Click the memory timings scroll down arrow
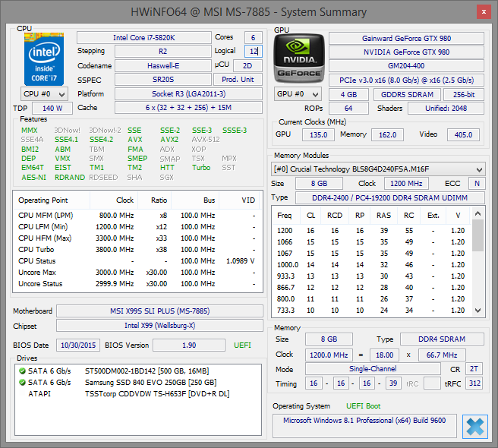The height and width of the screenshot is (448, 498). pos(478,311)
